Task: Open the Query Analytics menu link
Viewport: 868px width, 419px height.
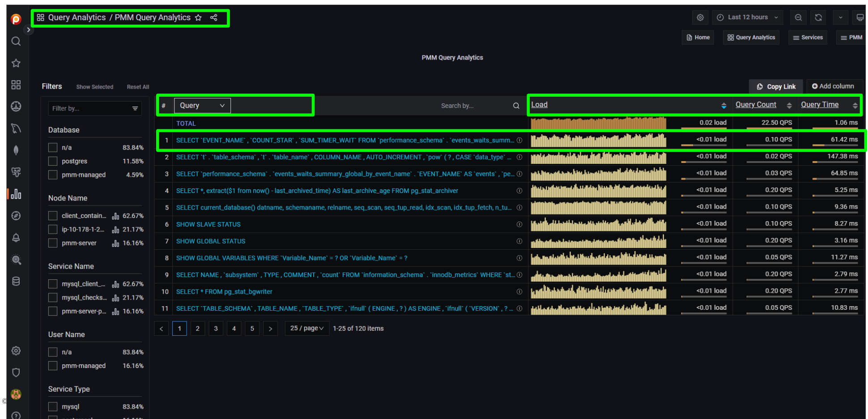Action: click(x=751, y=38)
